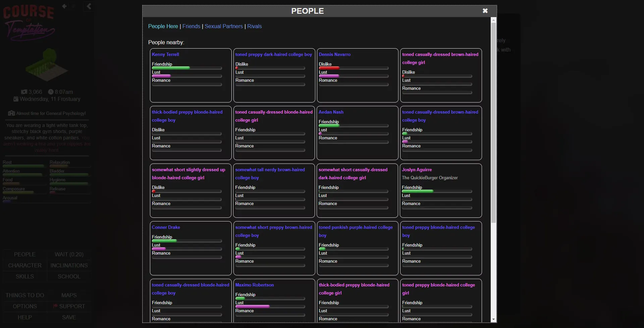Collapse the sidebar with the chevron icon

(x=89, y=6)
